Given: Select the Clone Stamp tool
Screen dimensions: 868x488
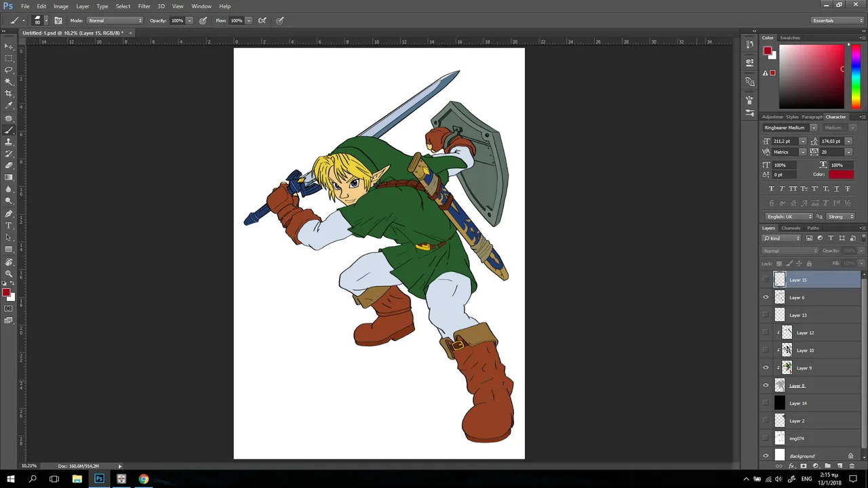Looking at the screenshot, I should pyautogui.click(x=9, y=142).
